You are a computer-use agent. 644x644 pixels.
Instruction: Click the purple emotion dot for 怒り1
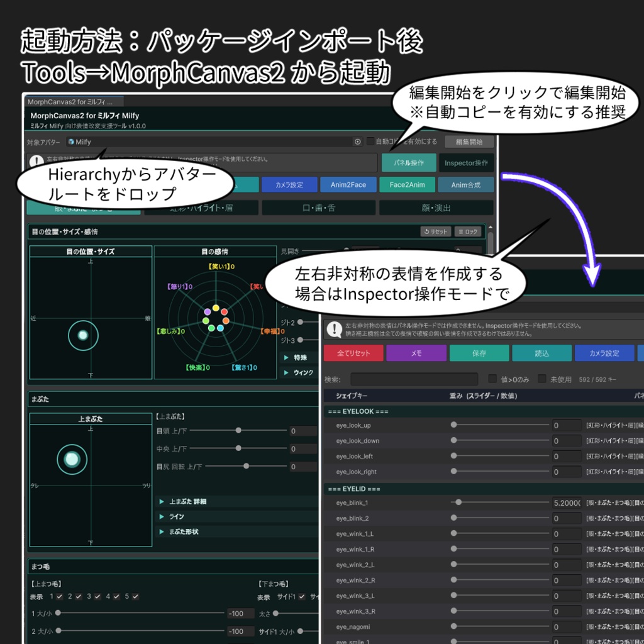[x=207, y=312]
